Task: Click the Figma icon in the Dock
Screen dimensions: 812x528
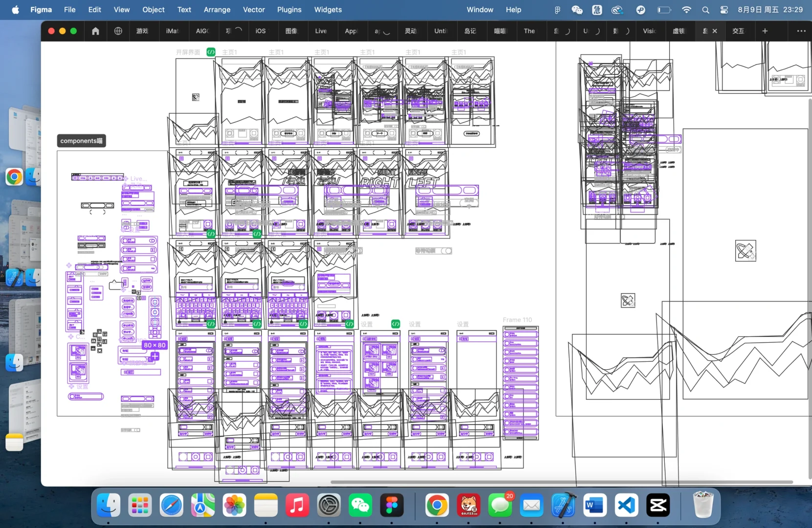Action: pyautogui.click(x=392, y=506)
